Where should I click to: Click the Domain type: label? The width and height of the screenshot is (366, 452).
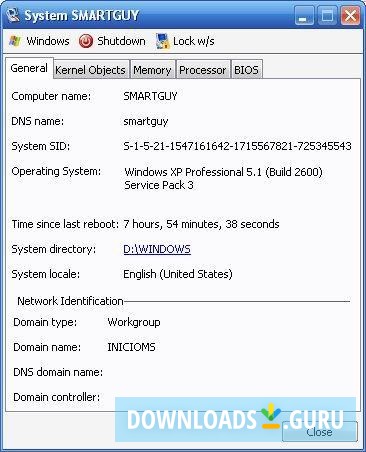click(45, 322)
